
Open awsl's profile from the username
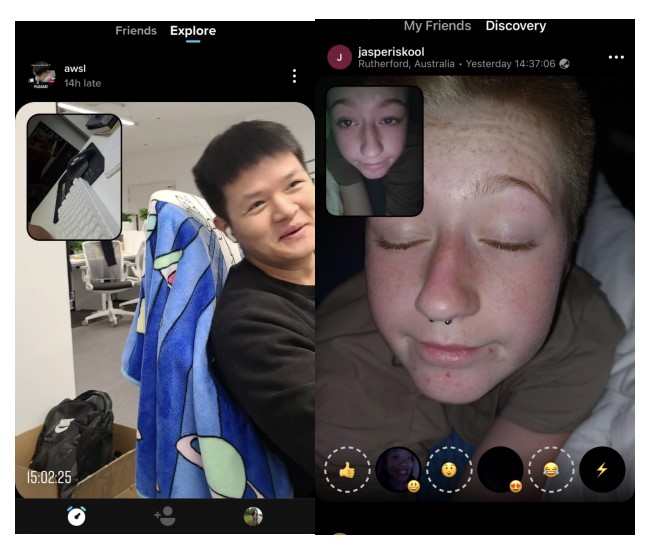75,69
